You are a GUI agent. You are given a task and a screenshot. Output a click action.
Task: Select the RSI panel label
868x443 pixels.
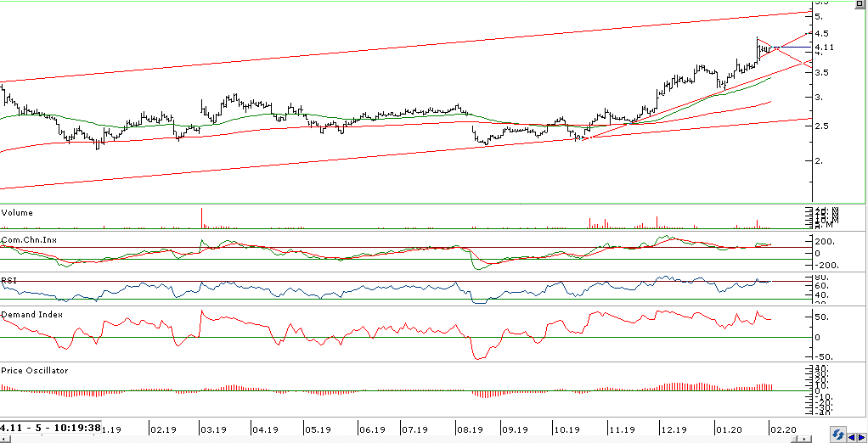point(8,281)
